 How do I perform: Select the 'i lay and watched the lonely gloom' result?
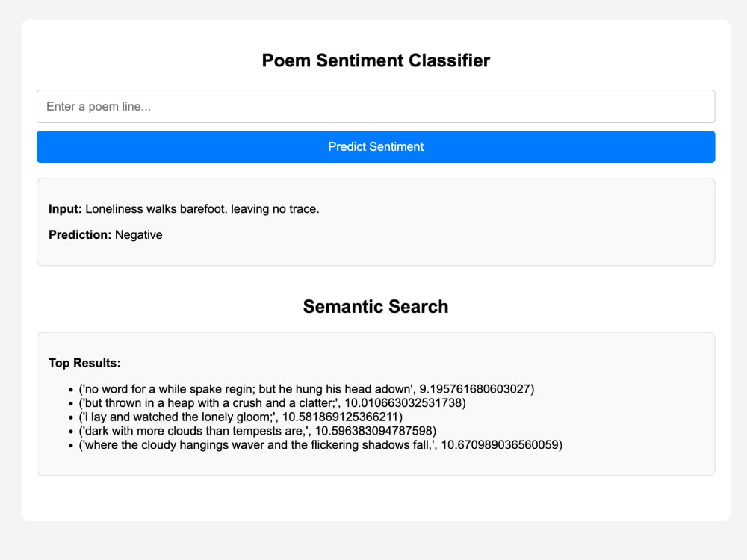point(241,417)
